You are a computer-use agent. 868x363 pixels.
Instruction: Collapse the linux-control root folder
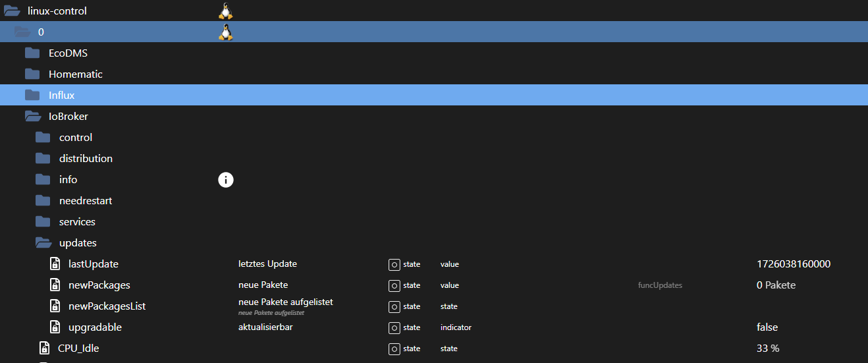point(13,11)
